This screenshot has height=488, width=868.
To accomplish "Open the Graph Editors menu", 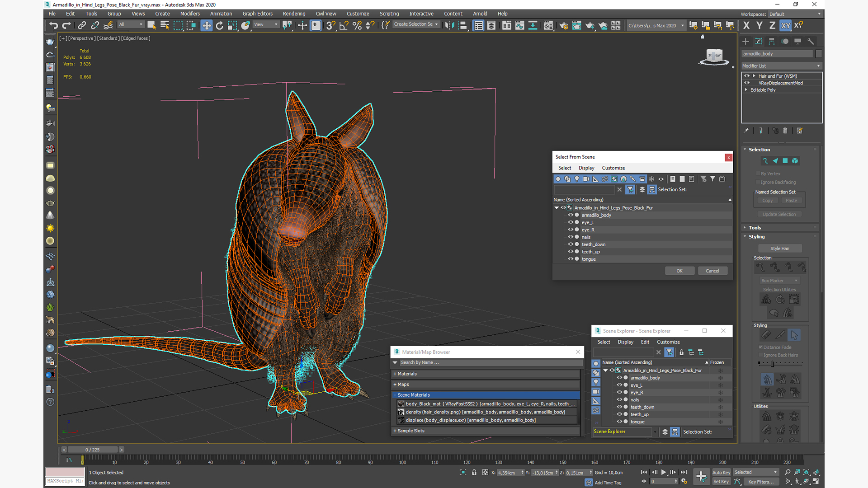I will point(258,14).
